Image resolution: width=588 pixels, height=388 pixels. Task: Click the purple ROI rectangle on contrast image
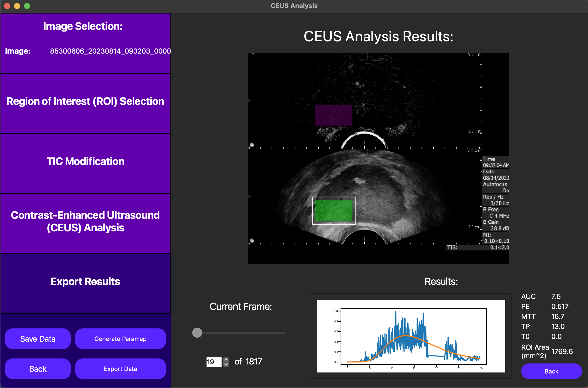334,115
